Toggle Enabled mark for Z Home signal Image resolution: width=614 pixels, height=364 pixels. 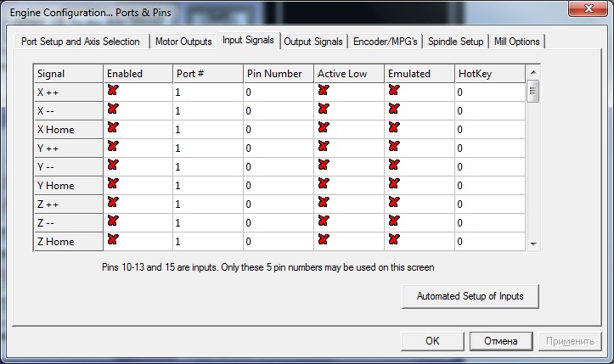tap(113, 239)
